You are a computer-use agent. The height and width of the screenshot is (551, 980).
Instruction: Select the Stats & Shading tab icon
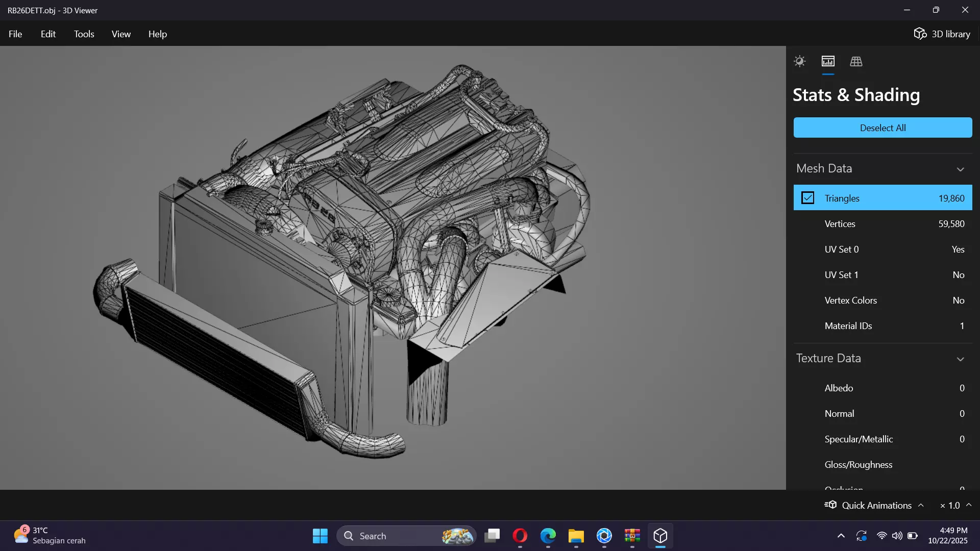pyautogui.click(x=828, y=62)
